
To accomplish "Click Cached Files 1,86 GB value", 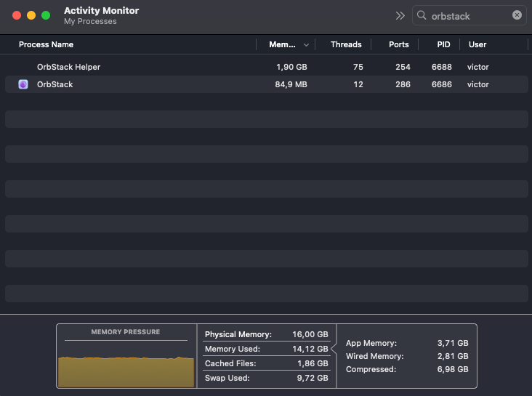I will 313,363.
